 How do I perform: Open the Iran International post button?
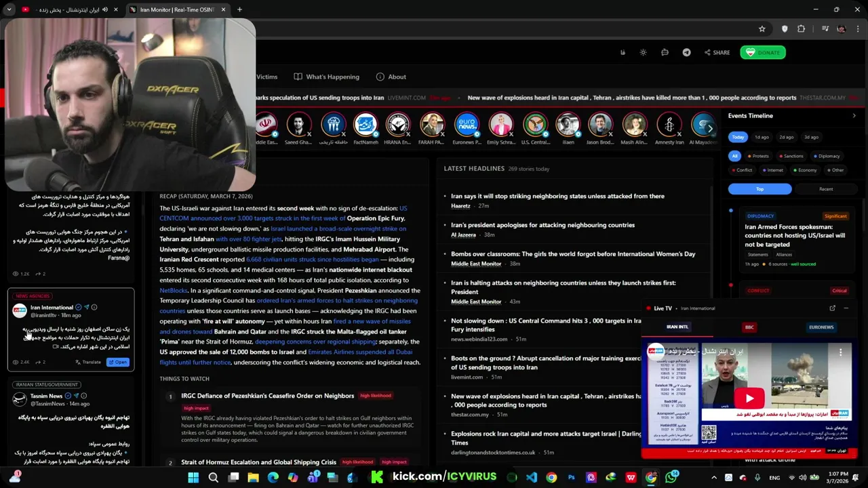118,362
